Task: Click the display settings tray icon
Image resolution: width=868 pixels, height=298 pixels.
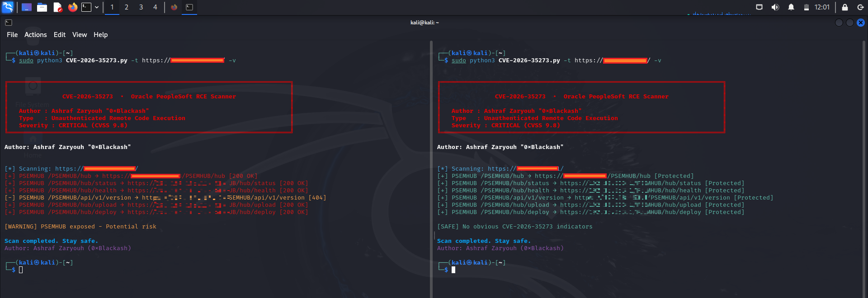Action: [x=759, y=7]
